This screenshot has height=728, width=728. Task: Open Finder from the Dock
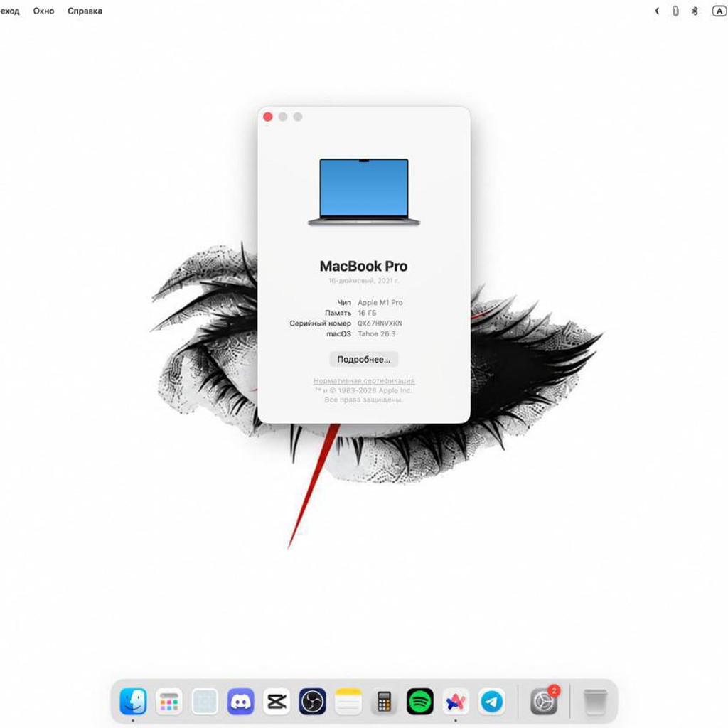pyautogui.click(x=133, y=701)
